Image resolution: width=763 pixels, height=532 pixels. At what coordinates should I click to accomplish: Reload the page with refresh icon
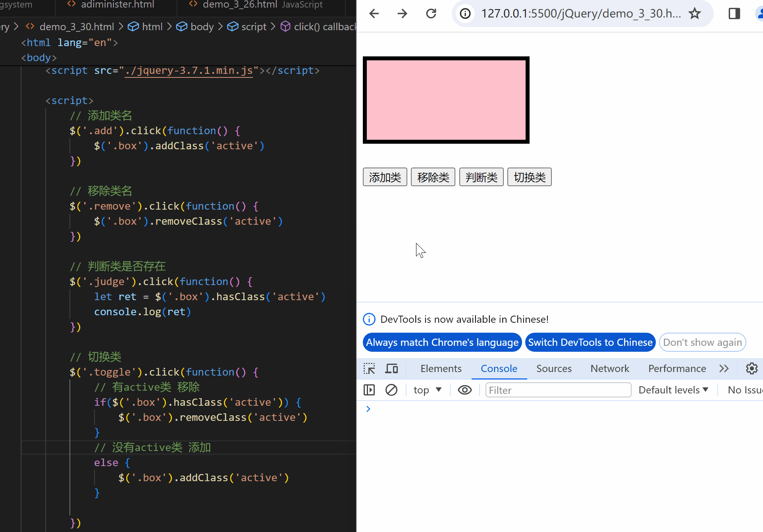pos(431,14)
